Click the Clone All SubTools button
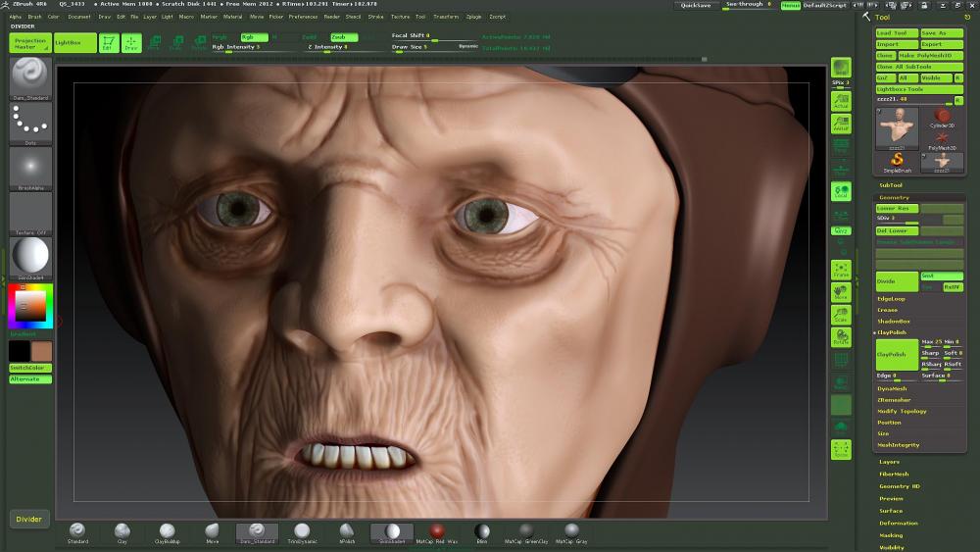Screen dimensions: 980x552 (x=919, y=67)
